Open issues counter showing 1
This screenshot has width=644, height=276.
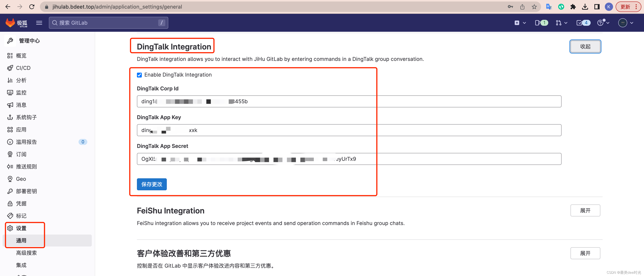[542, 23]
